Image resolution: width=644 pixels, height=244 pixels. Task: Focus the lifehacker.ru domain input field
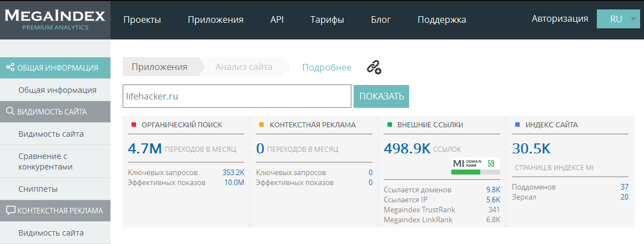[x=237, y=96]
